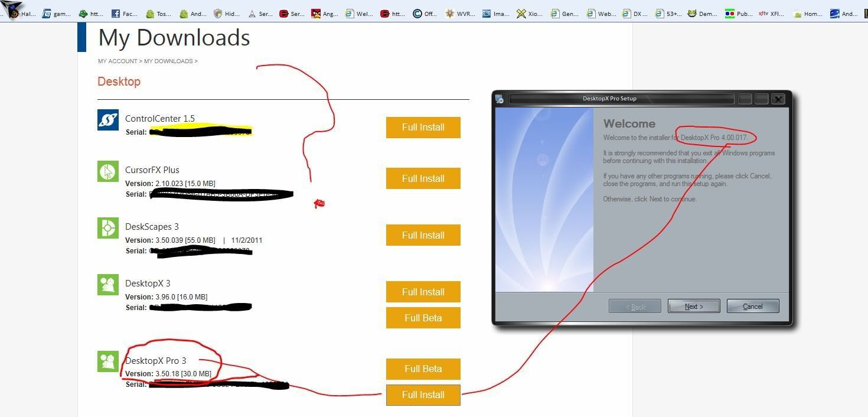Click the Desktop section heading
Screen dimensions: 868x417
click(x=119, y=82)
